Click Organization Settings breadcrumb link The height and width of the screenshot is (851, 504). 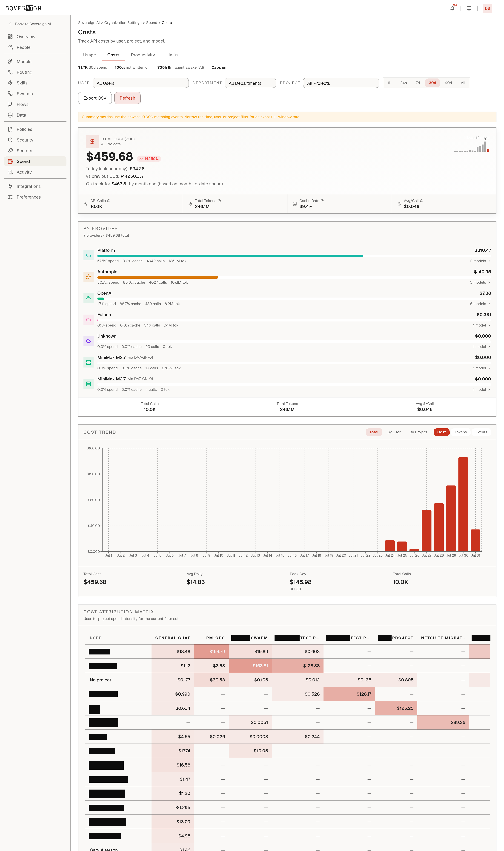[x=123, y=23]
